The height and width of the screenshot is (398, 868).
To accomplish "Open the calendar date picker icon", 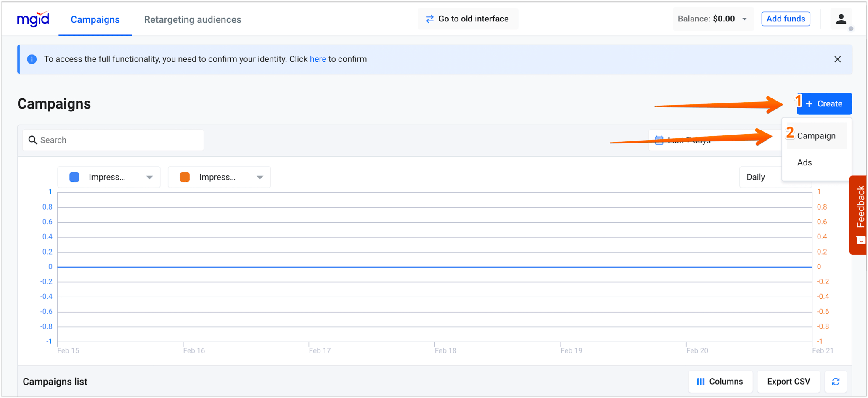I will click(659, 140).
